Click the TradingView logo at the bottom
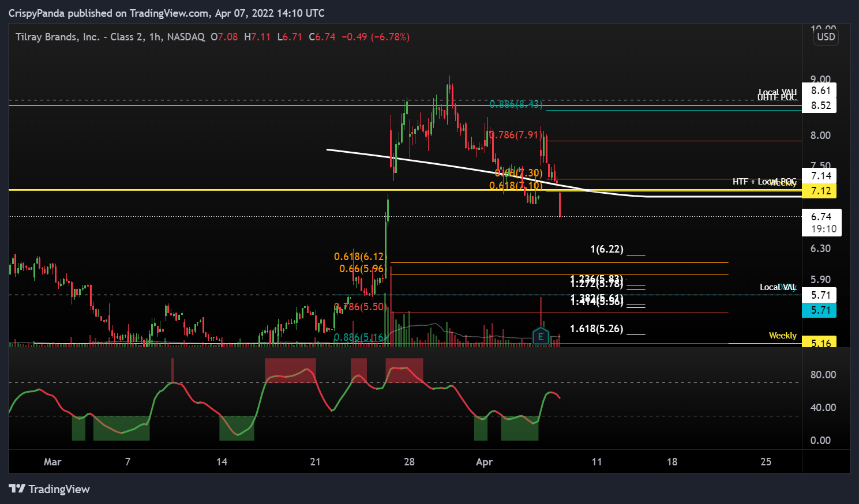 50,489
